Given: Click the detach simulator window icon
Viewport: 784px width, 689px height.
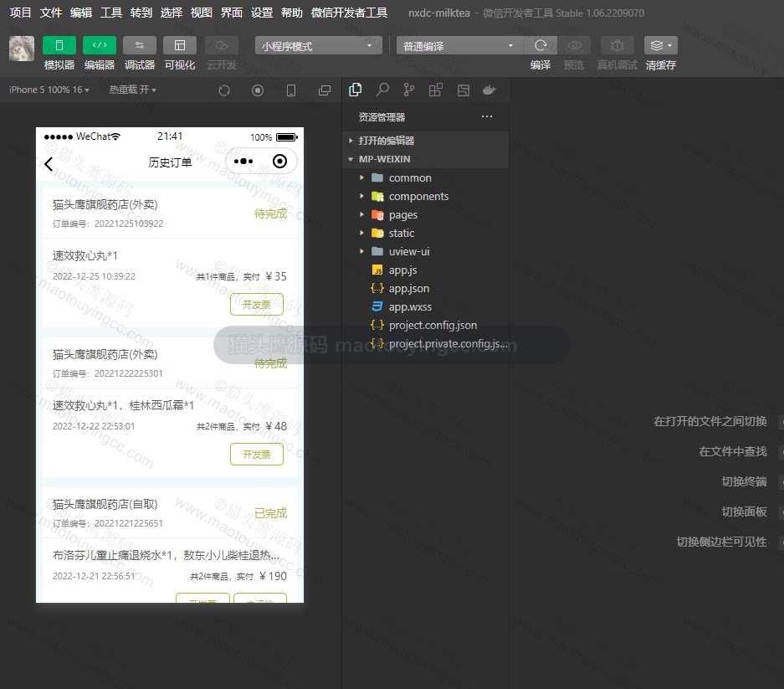Looking at the screenshot, I should tap(325, 90).
